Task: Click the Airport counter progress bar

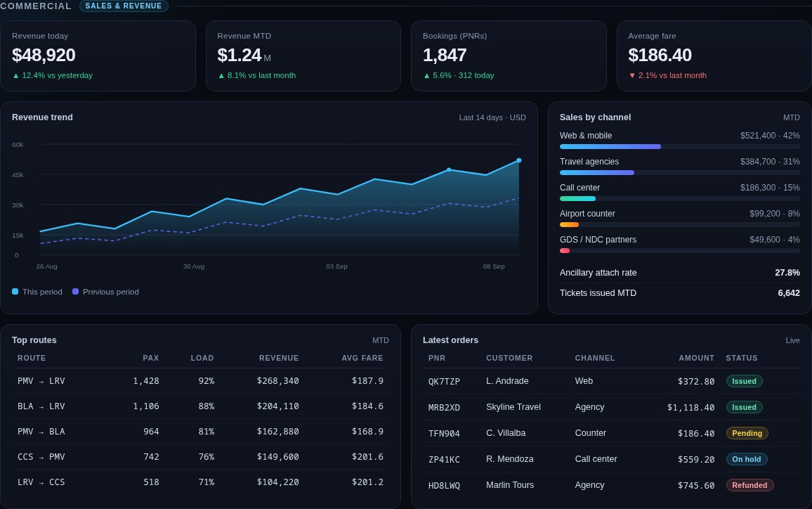Action: [x=679, y=224]
